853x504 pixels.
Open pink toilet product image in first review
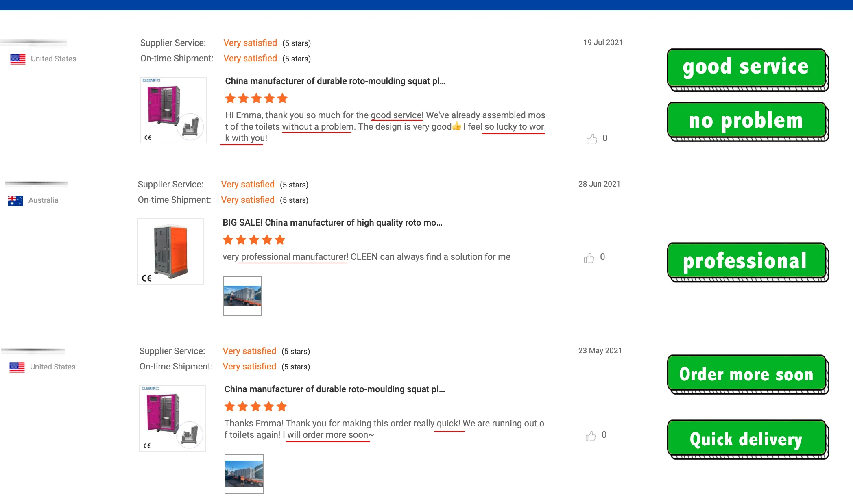tap(173, 110)
